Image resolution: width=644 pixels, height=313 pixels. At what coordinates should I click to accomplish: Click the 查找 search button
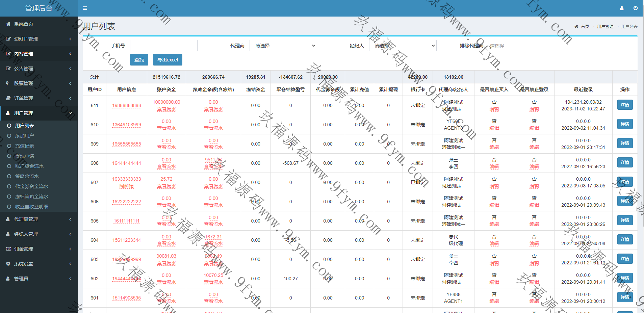139,60
